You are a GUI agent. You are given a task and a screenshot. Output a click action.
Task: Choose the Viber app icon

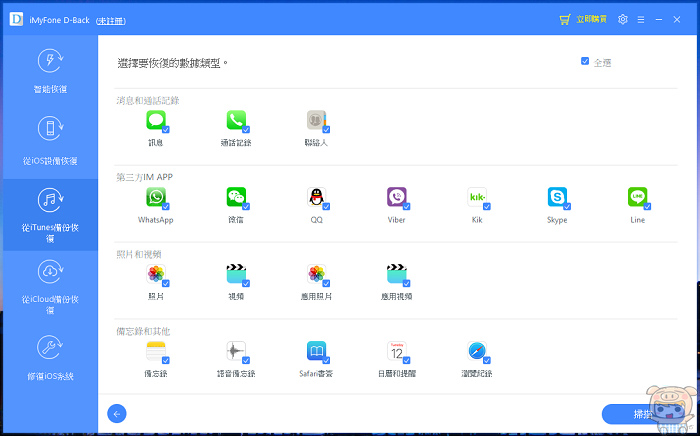(x=397, y=197)
